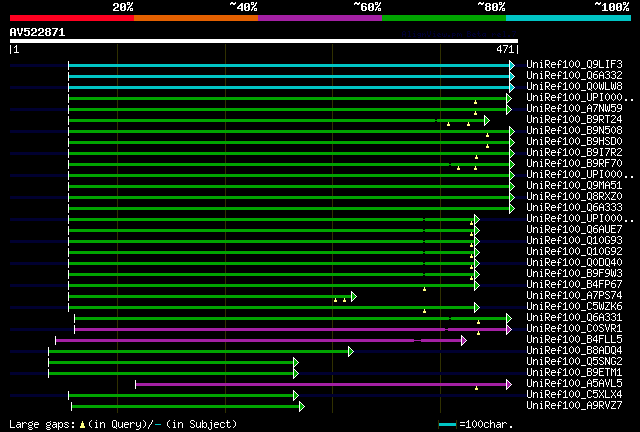Click the yellow gap marker under A5AVL5 bar
Viewport: 640px width, 432px height.
click(476, 388)
